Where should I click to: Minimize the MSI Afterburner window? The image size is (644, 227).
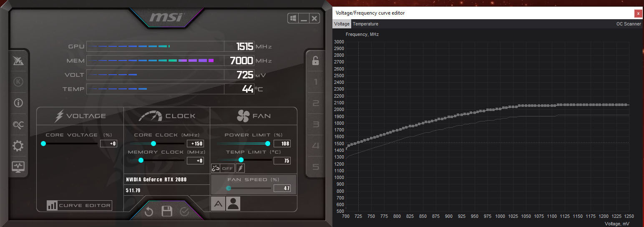304,18
